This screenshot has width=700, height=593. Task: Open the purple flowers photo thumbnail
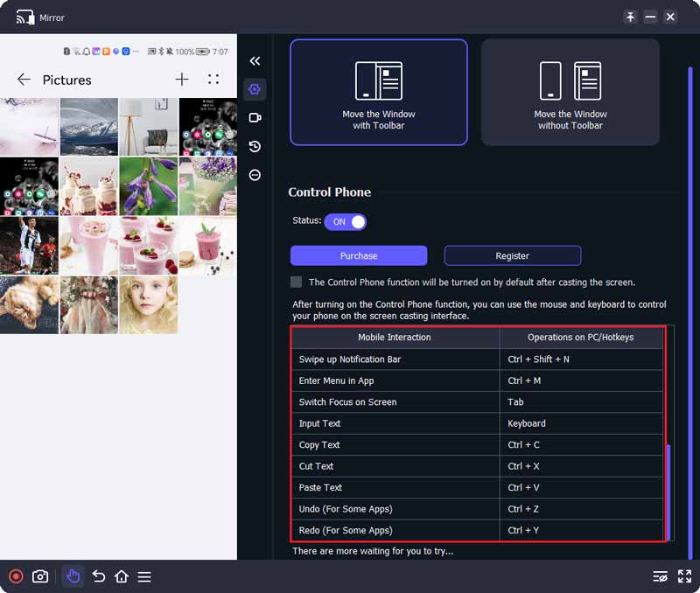pos(149,185)
